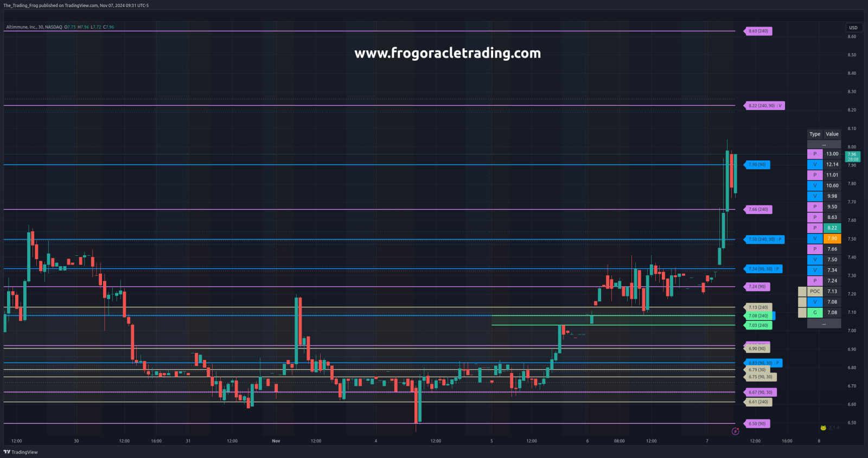The width and height of the screenshot is (868, 458).
Task: Click the TradingView logo at bottom left
Action: tap(21, 452)
